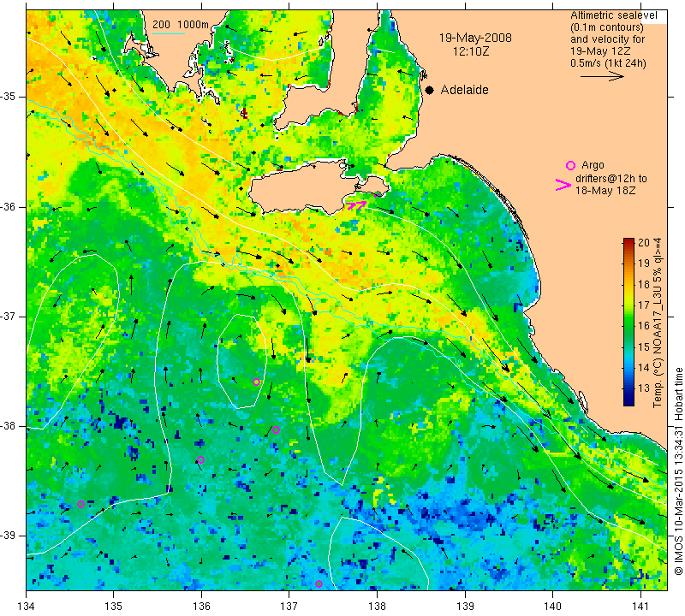Click the longitude label 137

289,607
